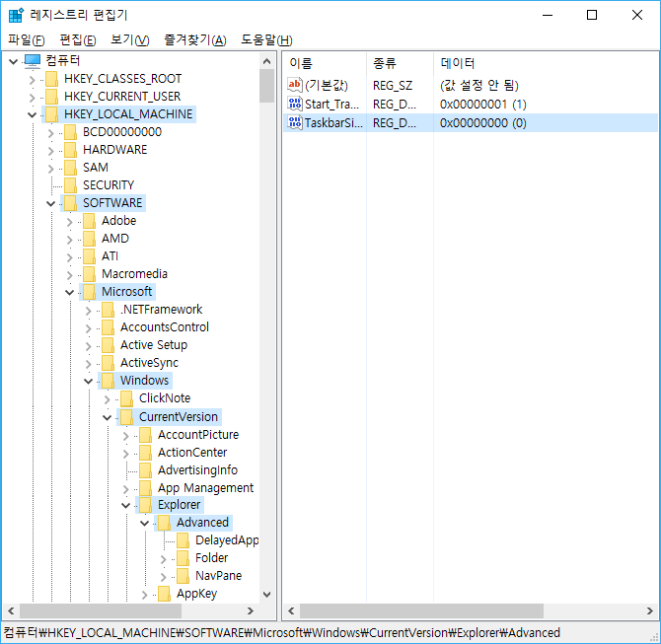Click the HARDWARE folder icon
The image size is (661, 644).
coord(70,150)
